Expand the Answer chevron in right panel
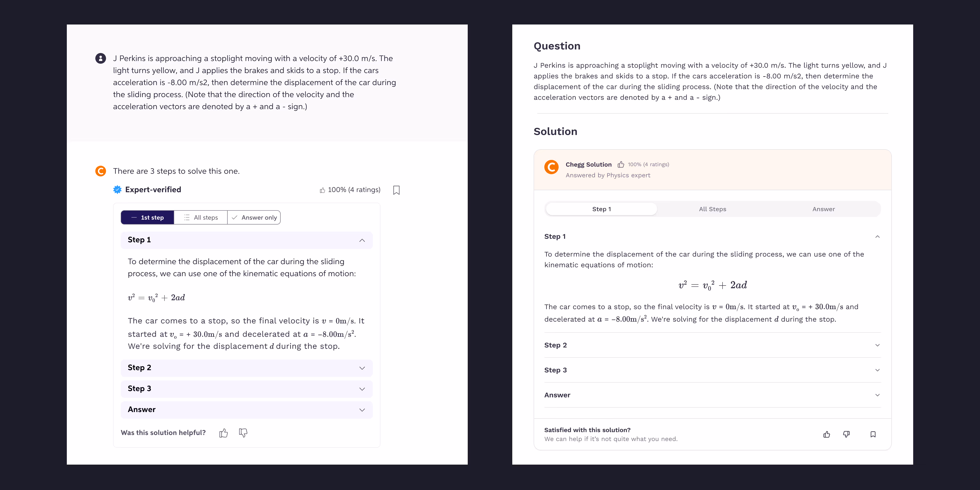Screen dimensions: 980x490 point(878,395)
